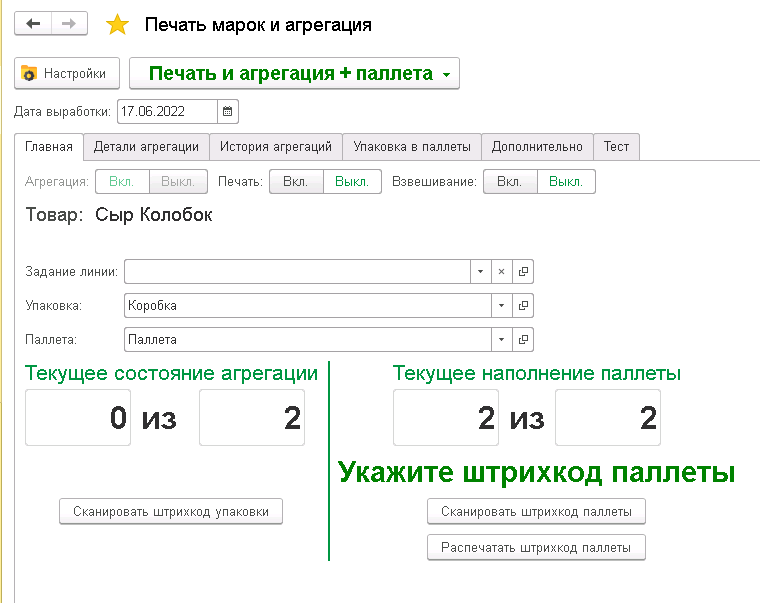Click the Печать марок и агрегация title

point(258,25)
